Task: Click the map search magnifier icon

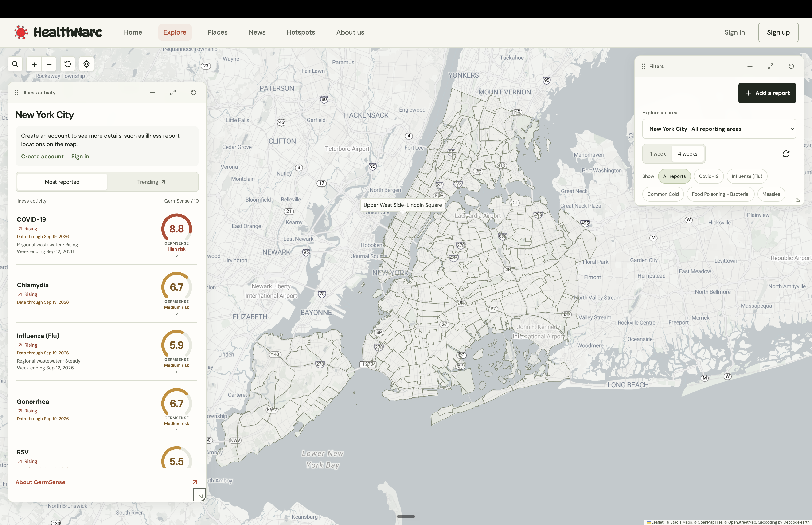Action: [x=15, y=64]
